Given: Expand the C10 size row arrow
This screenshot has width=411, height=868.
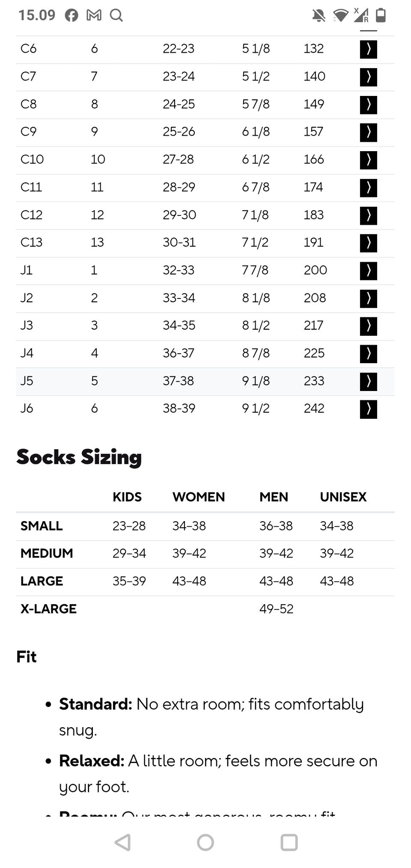Looking at the screenshot, I should tap(368, 160).
